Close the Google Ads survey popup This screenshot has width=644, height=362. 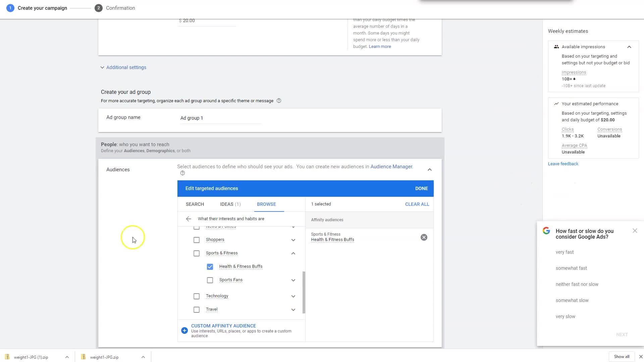click(x=635, y=231)
